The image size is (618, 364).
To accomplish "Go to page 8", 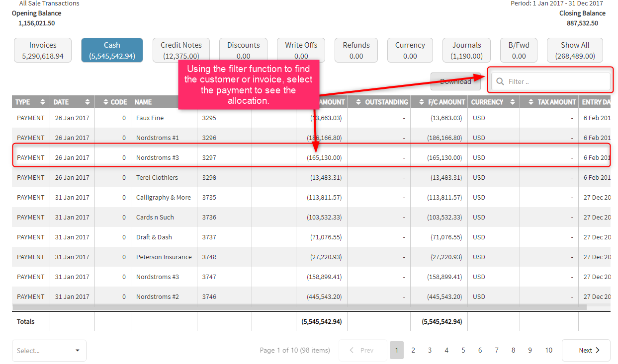I will point(513,350).
